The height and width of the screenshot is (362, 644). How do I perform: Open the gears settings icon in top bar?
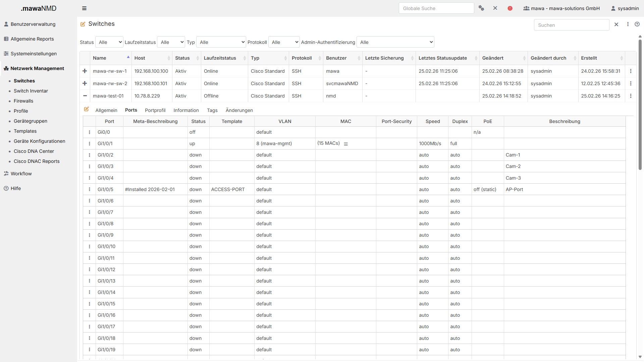(x=481, y=8)
